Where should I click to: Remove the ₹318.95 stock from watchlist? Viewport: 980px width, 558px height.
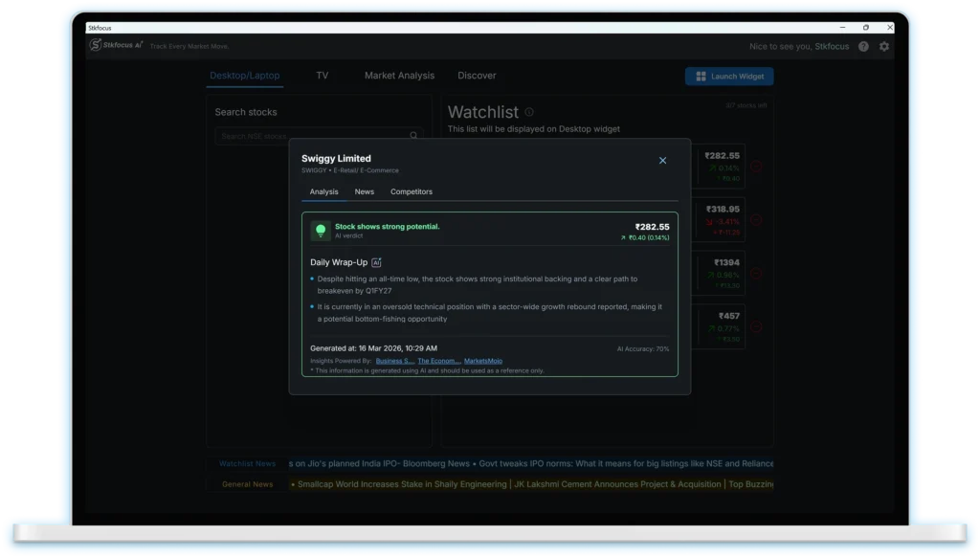[756, 219]
